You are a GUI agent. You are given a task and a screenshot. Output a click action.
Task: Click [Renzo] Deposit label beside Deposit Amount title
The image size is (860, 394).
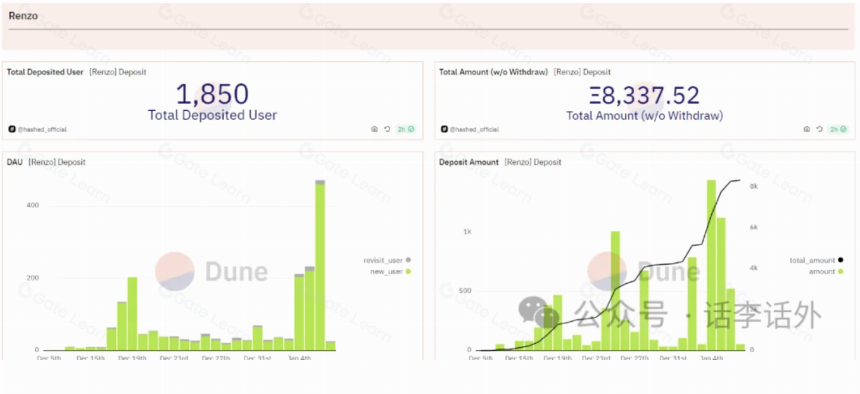[533, 162]
